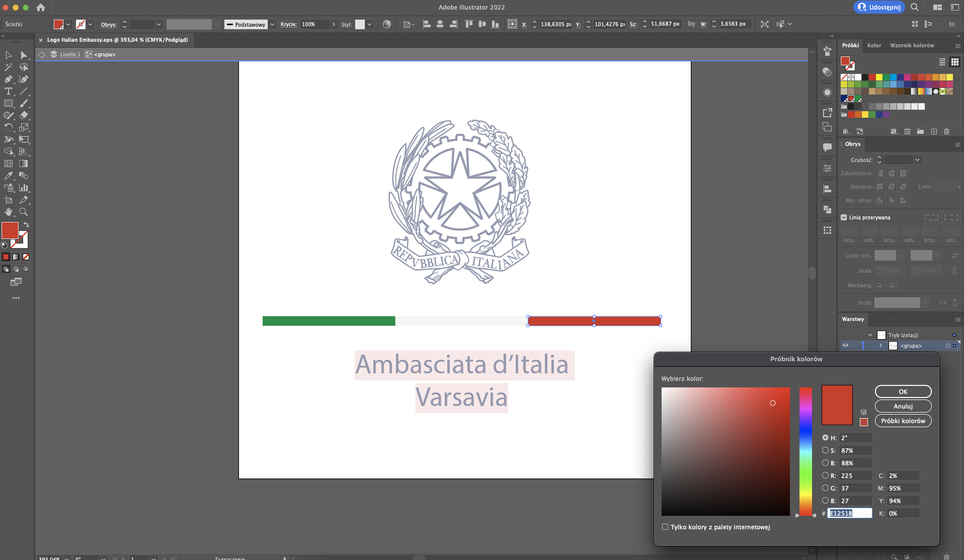Select the brightness B radio button at 88%
Image resolution: width=964 pixels, height=560 pixels.
pyautogui.click(x=825, y=463)
